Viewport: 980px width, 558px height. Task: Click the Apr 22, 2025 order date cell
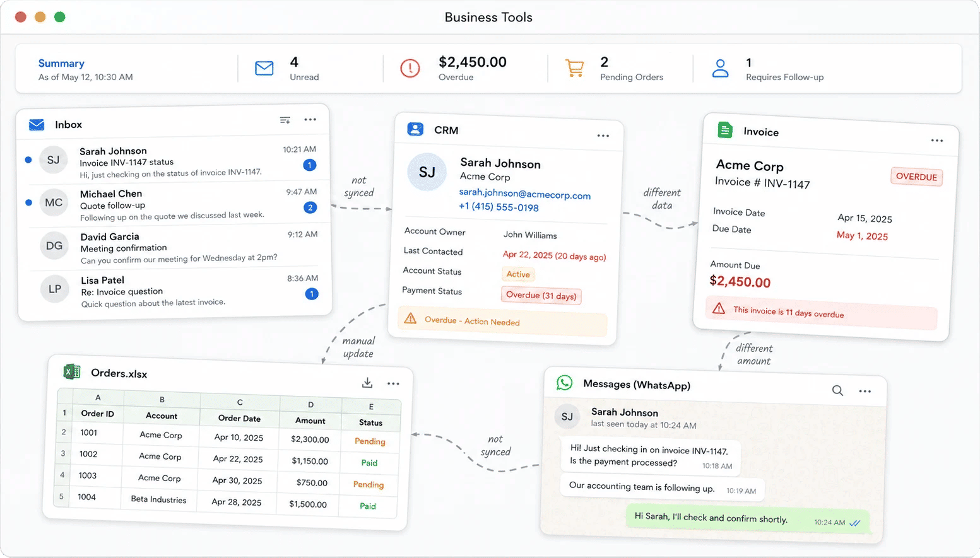(237, 459)
